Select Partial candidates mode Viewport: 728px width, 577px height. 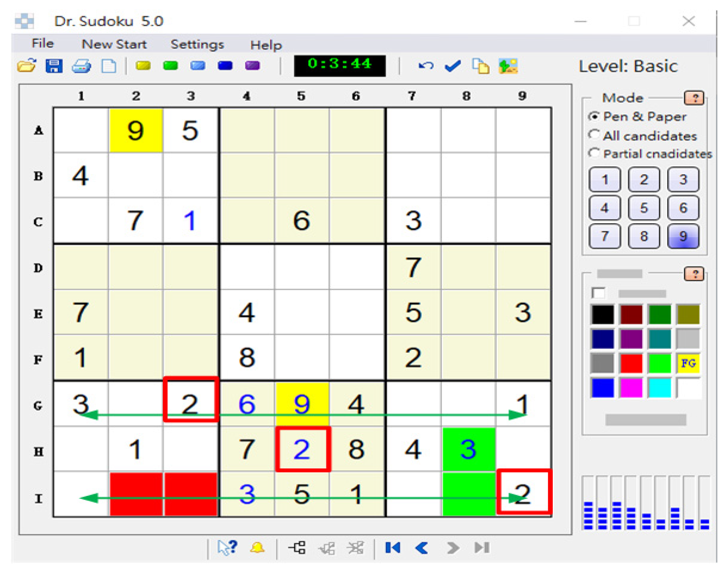coord(593,153)
